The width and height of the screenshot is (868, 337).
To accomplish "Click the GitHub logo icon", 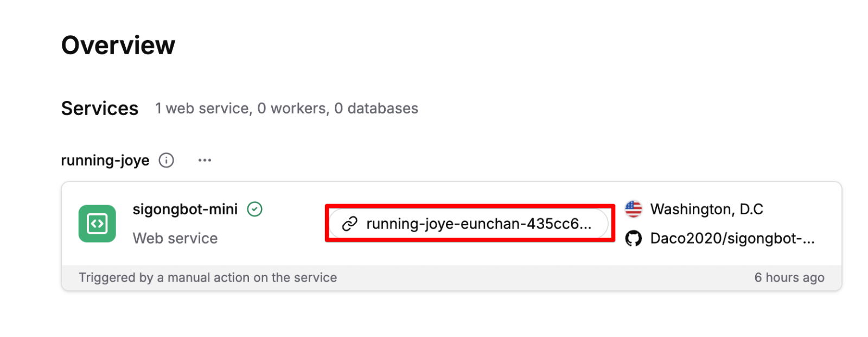I will point(633,238).
